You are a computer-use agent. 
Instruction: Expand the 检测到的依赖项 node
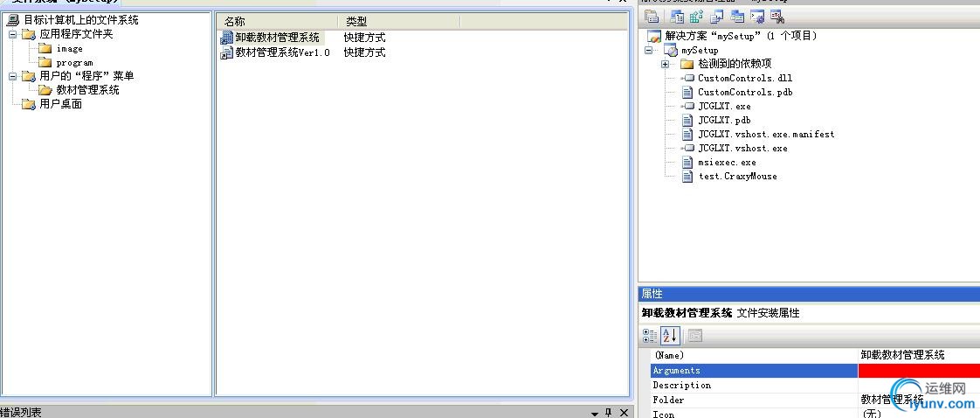tap(665, 65)
